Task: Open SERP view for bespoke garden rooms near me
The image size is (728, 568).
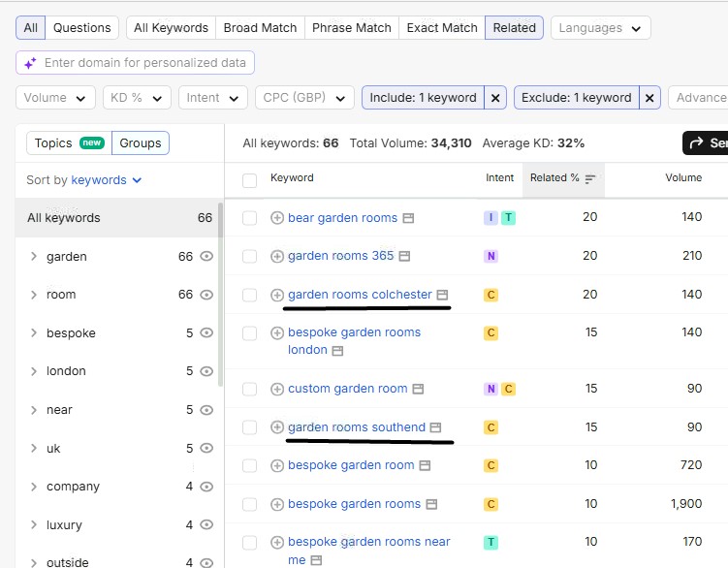Action: pos(316,560)
